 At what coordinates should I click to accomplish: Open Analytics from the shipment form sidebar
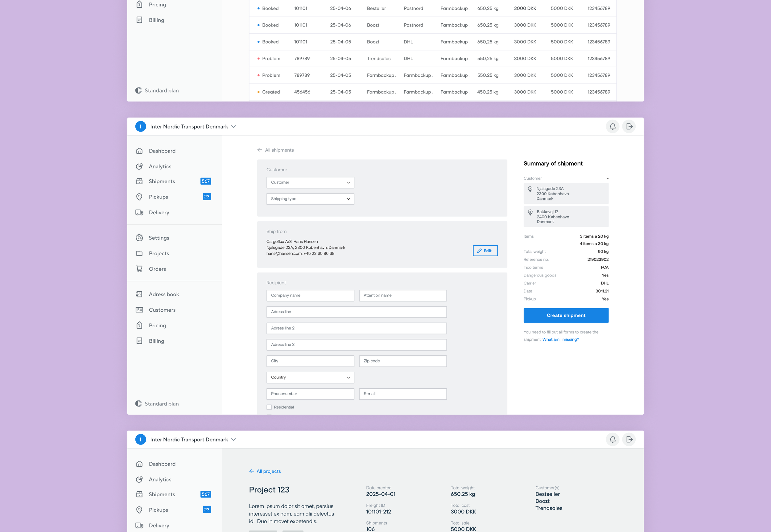point(160,166)
